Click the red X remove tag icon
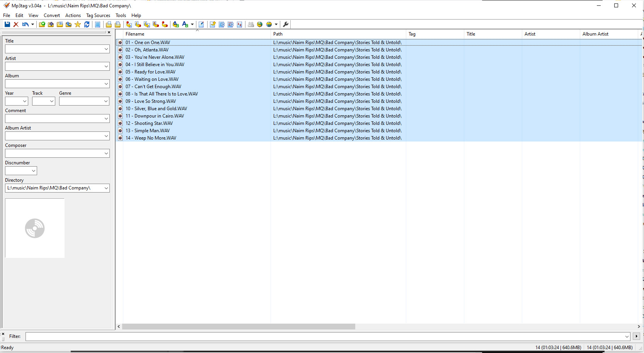Image resolution: width=644 pixels, height=353 pixels. point(16,24)
